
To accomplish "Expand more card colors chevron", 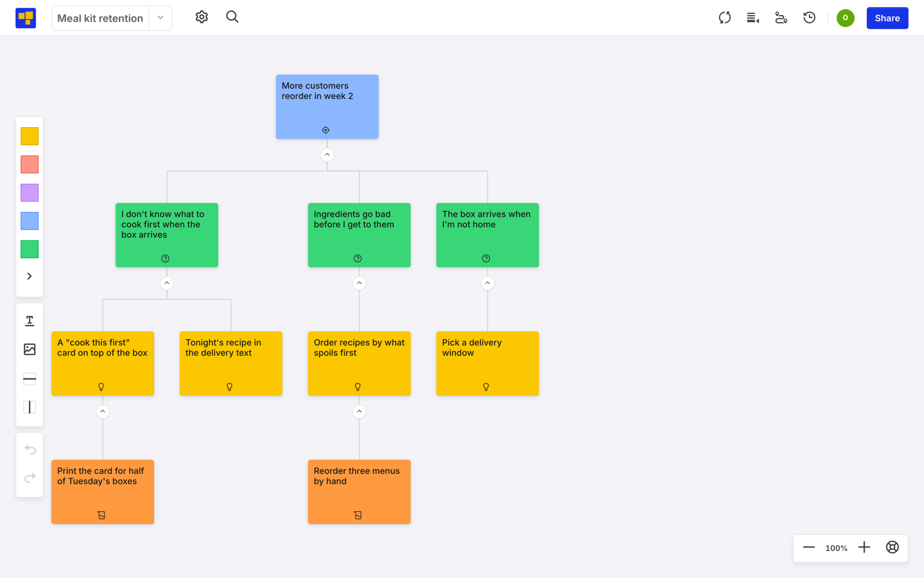I will [x=29, y=276].
